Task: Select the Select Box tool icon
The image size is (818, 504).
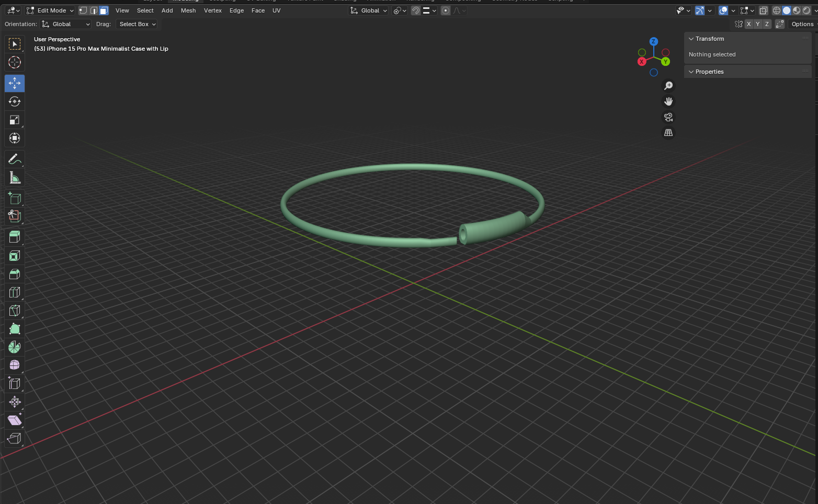Action: point(15,44)
